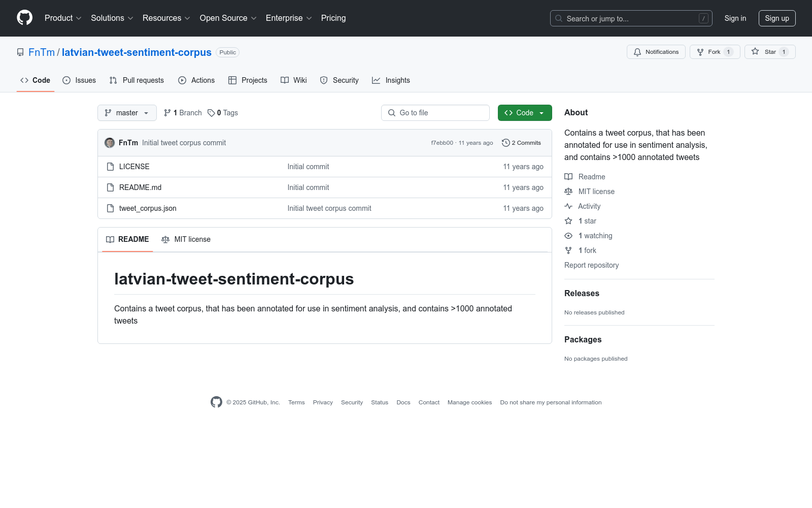Image resolution: width=812 pixels, height=508 pixels.
Task: Open the Releases heading link
Action: [582, 293]
